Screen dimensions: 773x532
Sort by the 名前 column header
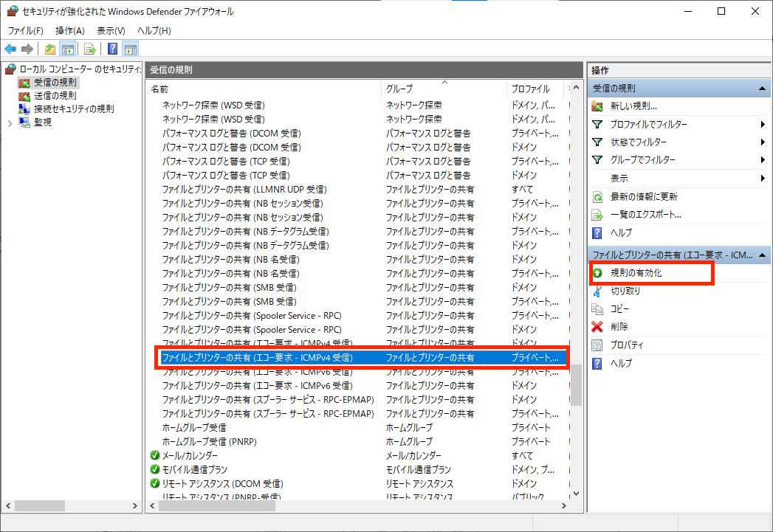tap(264, 89)
